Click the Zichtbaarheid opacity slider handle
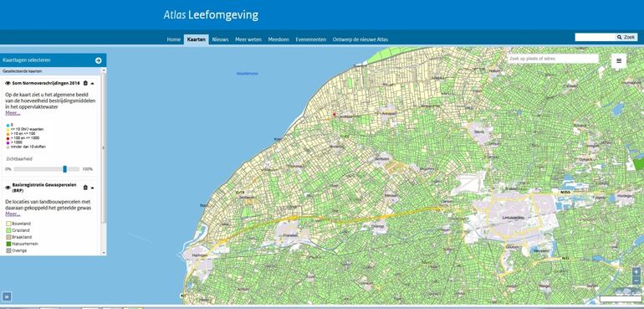This screenshot has width=644, height=309. coord(65,169)
